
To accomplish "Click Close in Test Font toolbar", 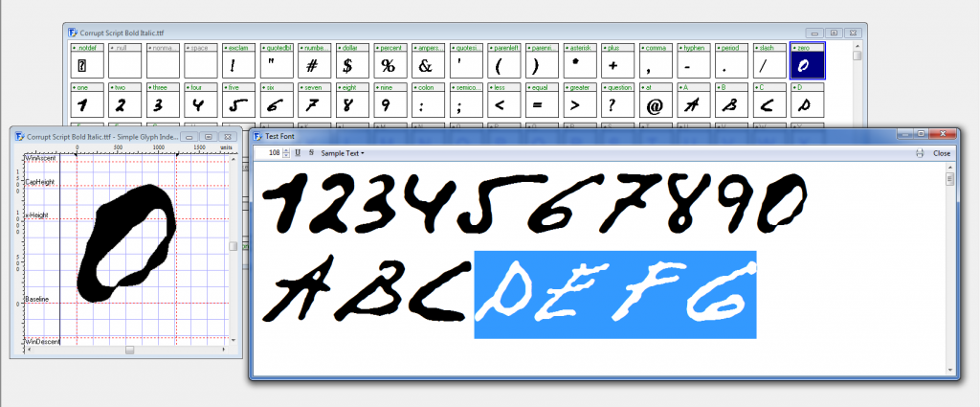I will click(x=942, y=153).
